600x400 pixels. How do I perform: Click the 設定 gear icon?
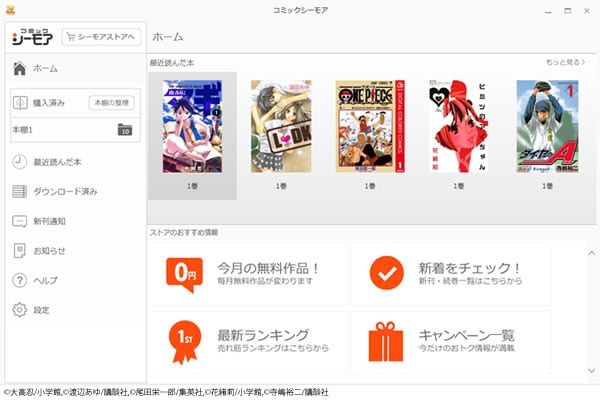(x=20, y=310)
